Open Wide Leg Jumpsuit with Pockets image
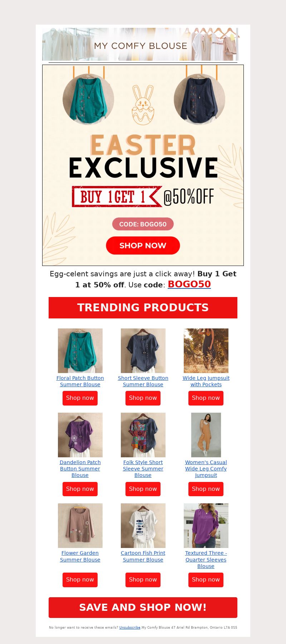Image resolution: width=286 pixels, height=644 pixels. point(206,351)
